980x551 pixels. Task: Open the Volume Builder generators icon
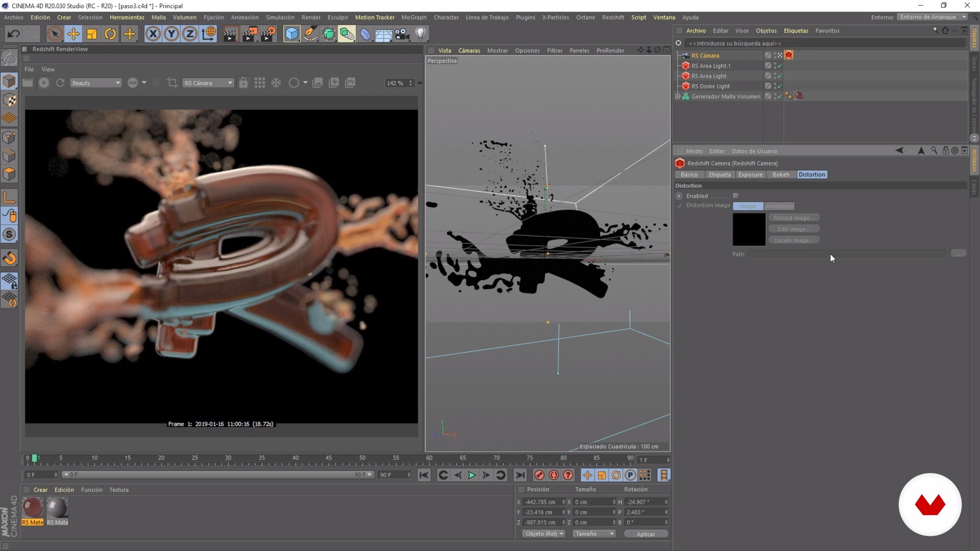pos(347,34)
